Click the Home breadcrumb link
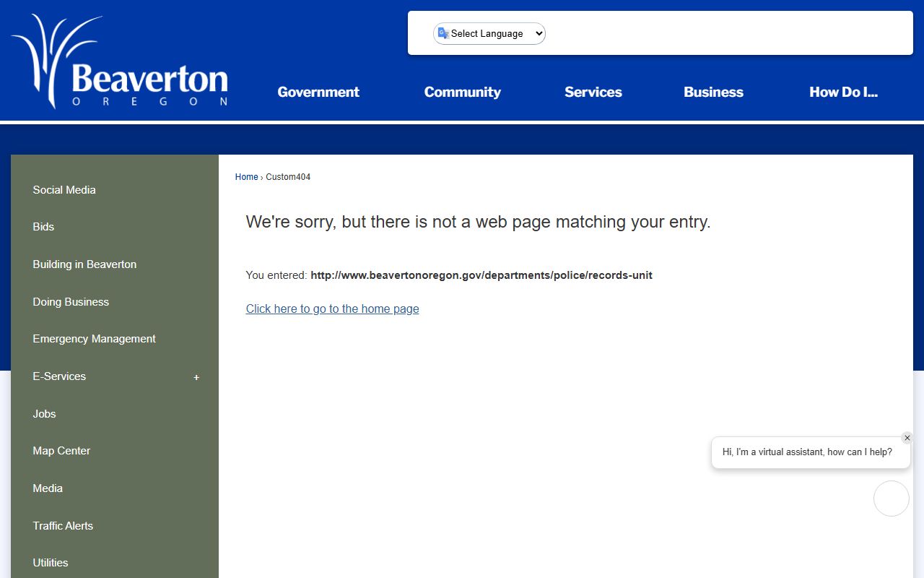The width and height of the screenshot is (924, 578). 246,177
